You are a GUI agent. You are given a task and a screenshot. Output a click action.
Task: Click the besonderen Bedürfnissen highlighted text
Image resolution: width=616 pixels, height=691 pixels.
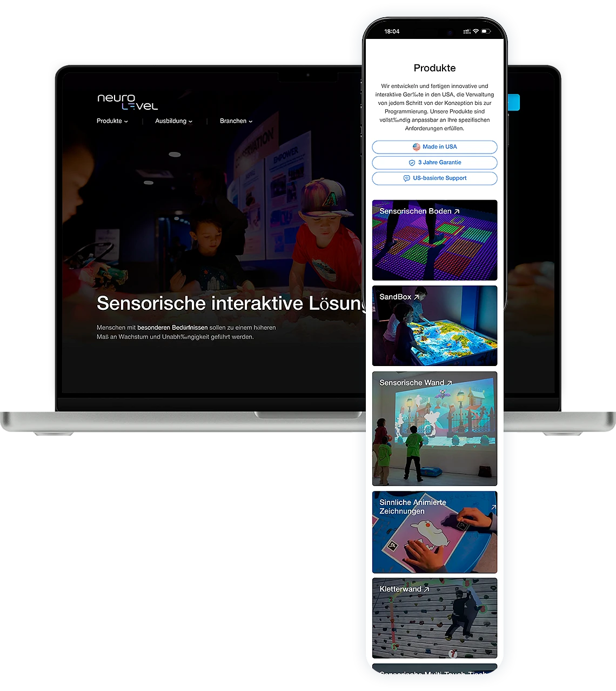tap(172, 328)
